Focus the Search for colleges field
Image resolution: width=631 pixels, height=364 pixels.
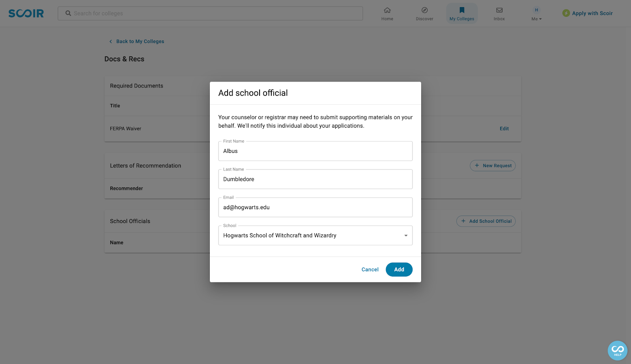point(210,13)
